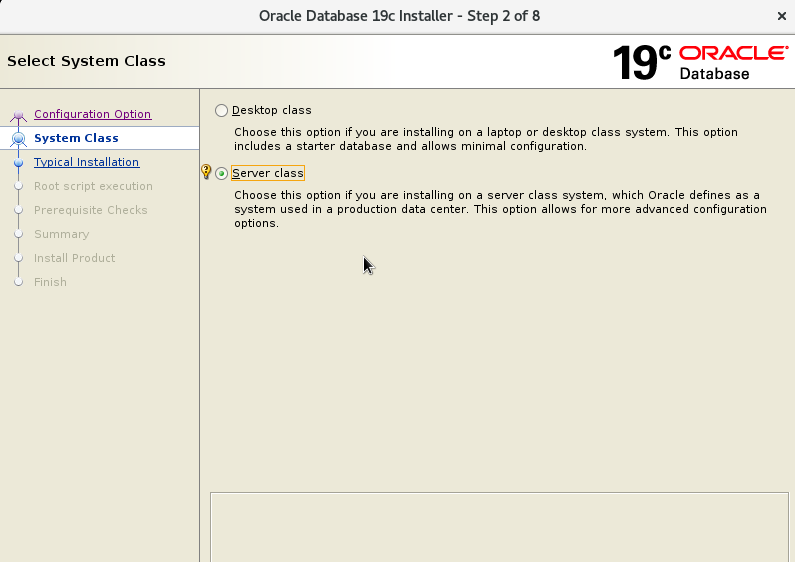
Task: Open the Configuration Option step link
Action: (x=92, y=114)
